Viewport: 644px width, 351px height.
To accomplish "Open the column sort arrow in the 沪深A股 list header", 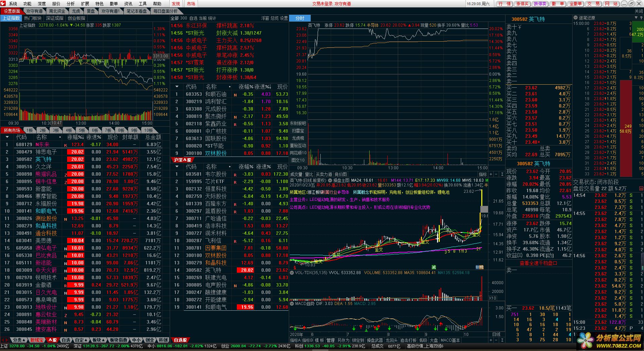I will click(177, 167).
